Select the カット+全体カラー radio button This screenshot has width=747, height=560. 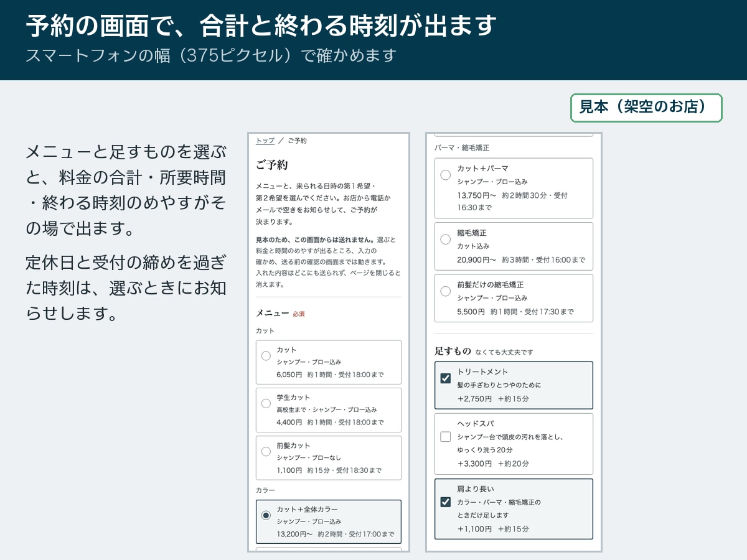tap(266, 515)
